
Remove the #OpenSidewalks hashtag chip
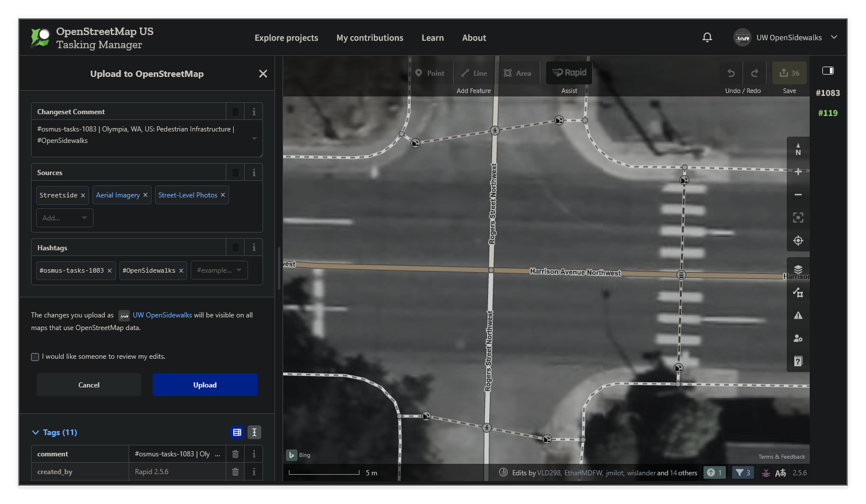click(x=181, y=270)
